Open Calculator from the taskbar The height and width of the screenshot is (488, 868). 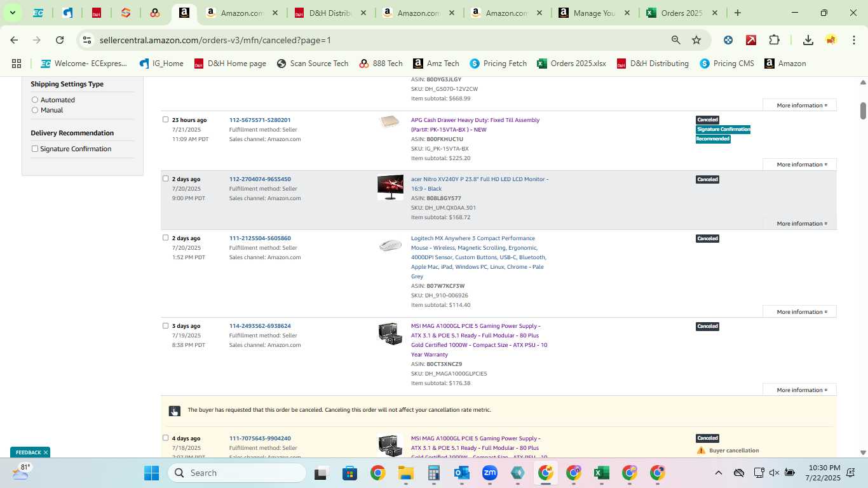434,473
